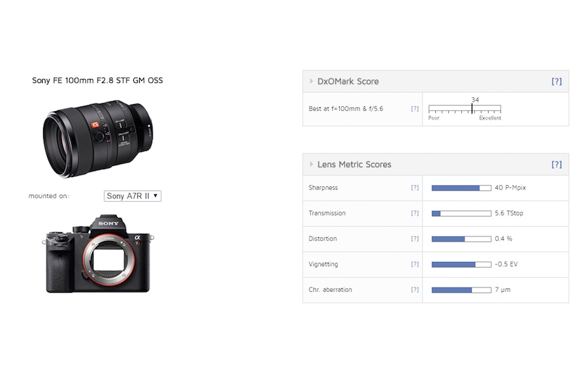Click the help icon beside DxOMark Score header
This screenshot has width=588, height=392.
pos(556,82)
